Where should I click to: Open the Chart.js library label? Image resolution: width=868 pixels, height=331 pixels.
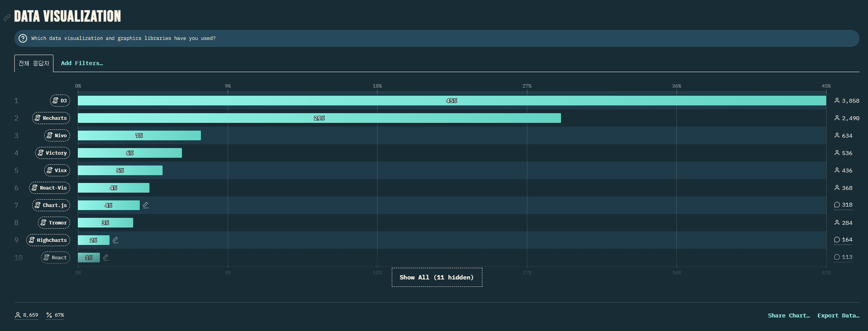pyautogui.click(x=51, y=205)
